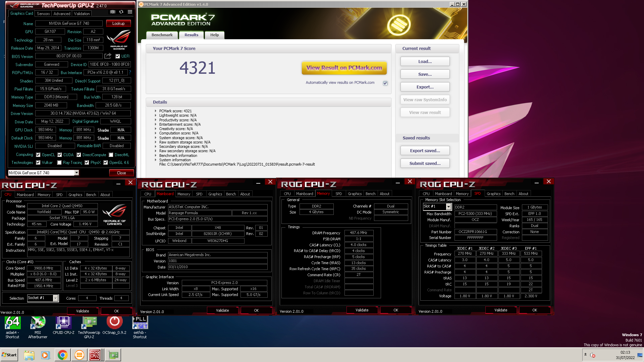Screen dimensions: 644x362
Task: Click ROG logo in CPU-Z CPU window
Action: point(114,215)
